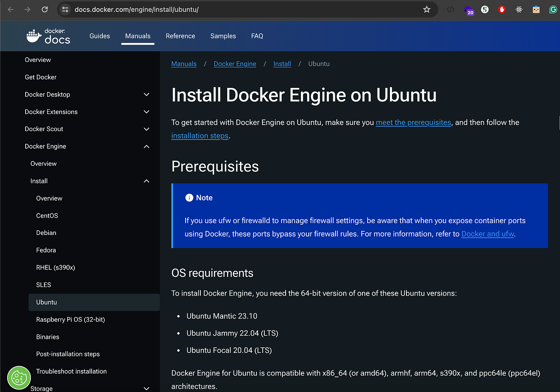Go to Docker docs home via whale logo
The width and height of the screenshot is (560, 392).
48,36
